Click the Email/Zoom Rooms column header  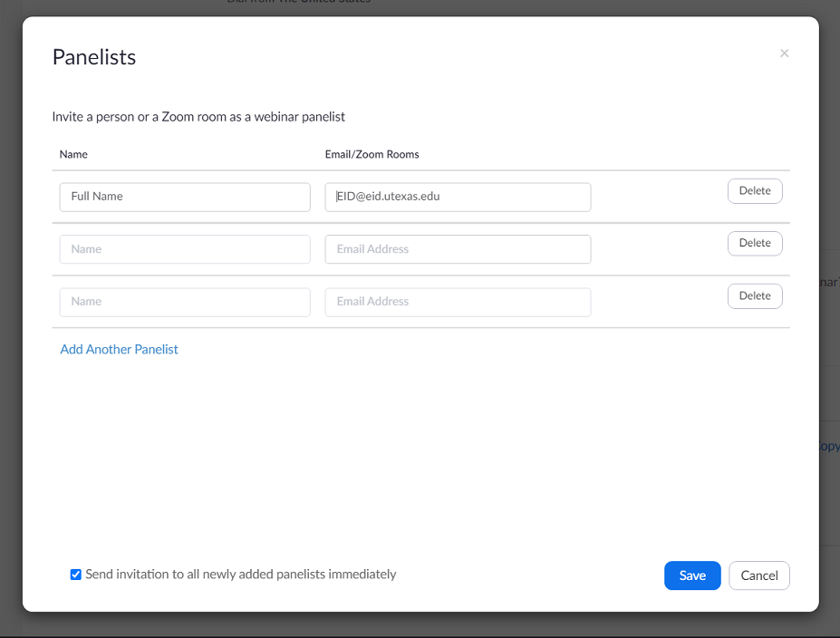372,154
